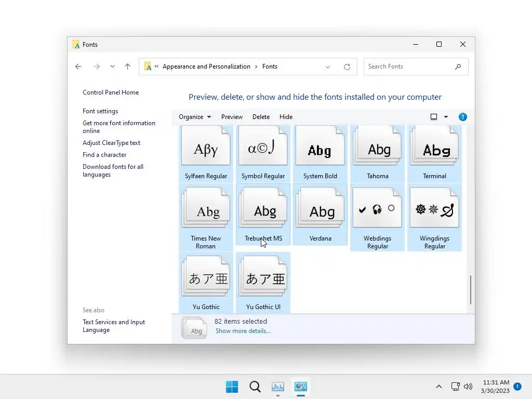Image resolution: width=532 pixels, height=399 pixels.
Task: Open the Windows Start menu
Action: click(x=232, y=387)
